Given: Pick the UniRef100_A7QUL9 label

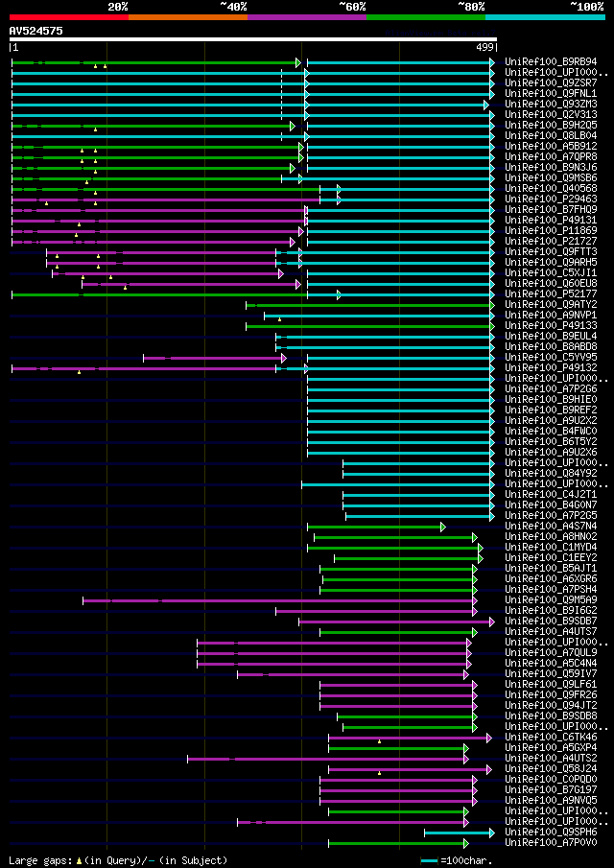Looking at the screenshot, I should pyautogui.click(x=551, y=652).
